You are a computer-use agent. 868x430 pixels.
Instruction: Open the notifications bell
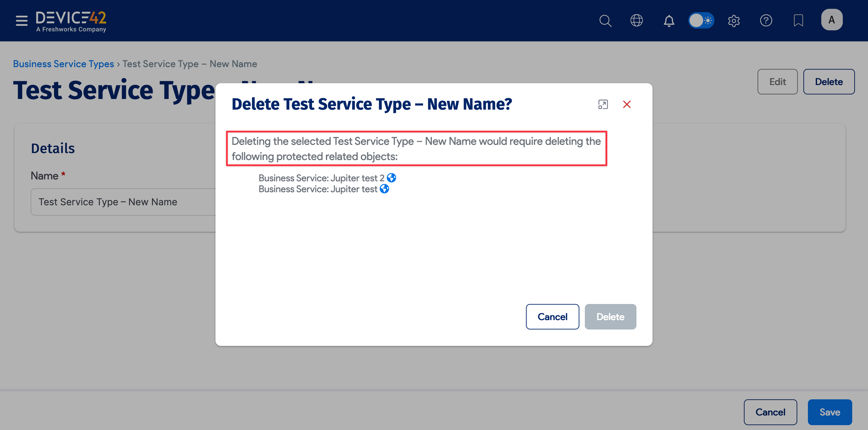[669, 21]
